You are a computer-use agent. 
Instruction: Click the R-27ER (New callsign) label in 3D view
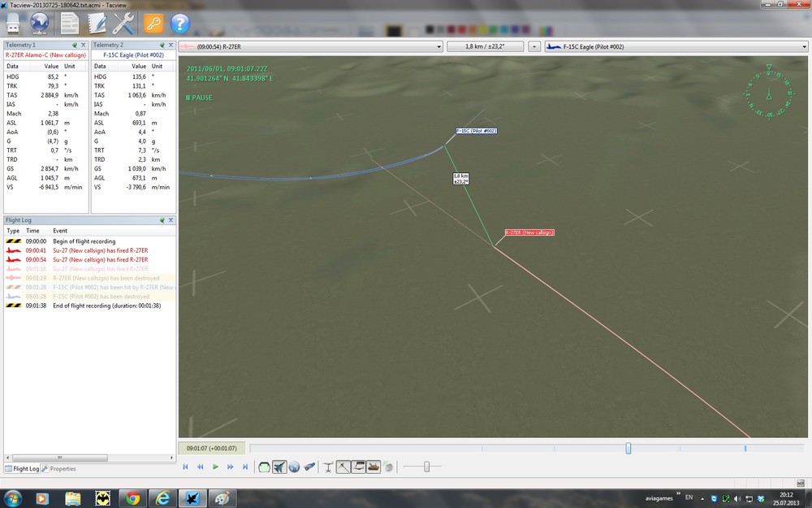[529, 232]
